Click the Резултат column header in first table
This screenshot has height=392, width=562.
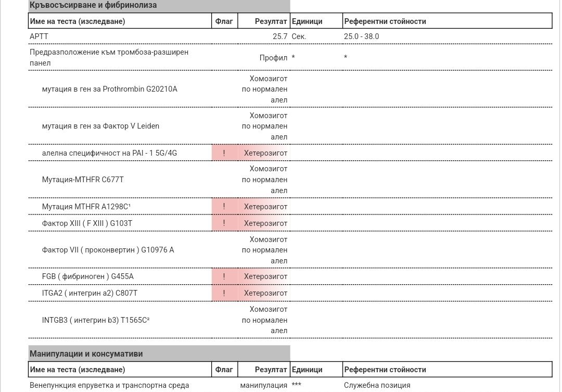[271, 21]
